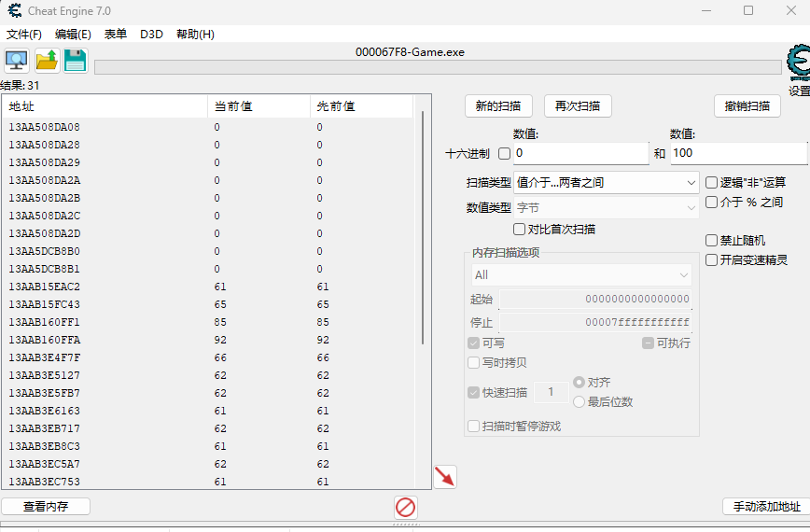Toggle the 逻辑"非"运算 checkbox
Screen dimensions: 810x532
[711, 182]
